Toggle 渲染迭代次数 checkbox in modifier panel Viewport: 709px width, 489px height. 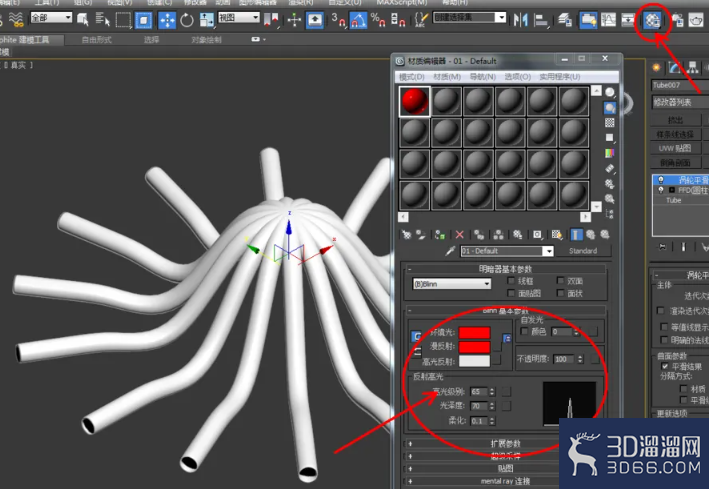[x=661, y=311]
